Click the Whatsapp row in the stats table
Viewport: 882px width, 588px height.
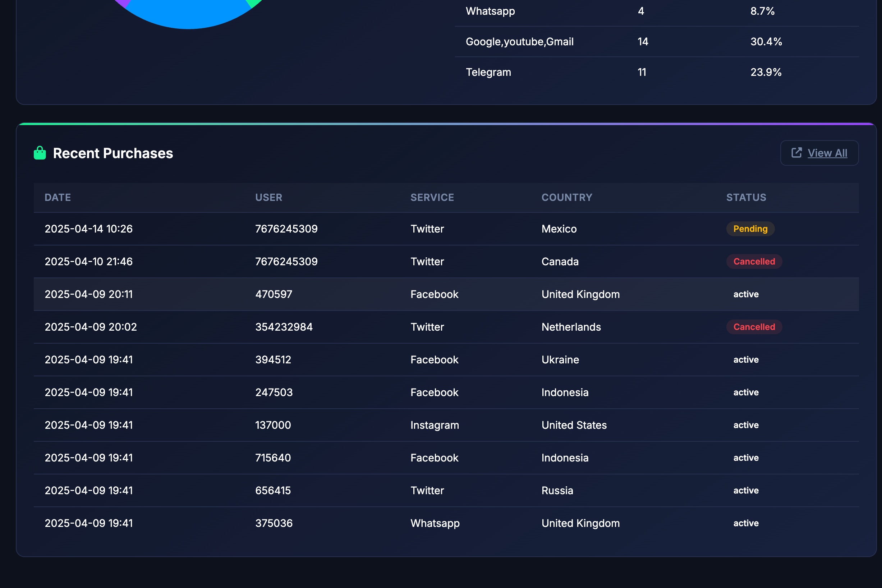point(657,11)
